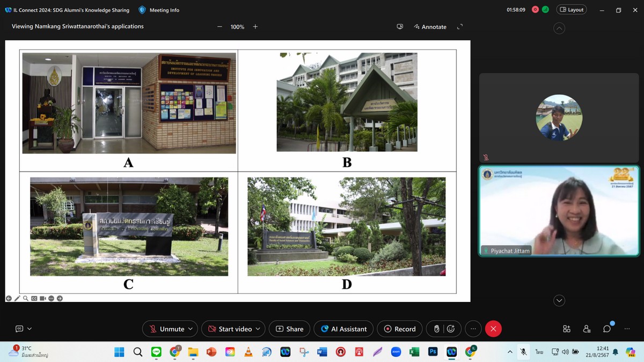Open the AI Assistant

click(343, 329)
